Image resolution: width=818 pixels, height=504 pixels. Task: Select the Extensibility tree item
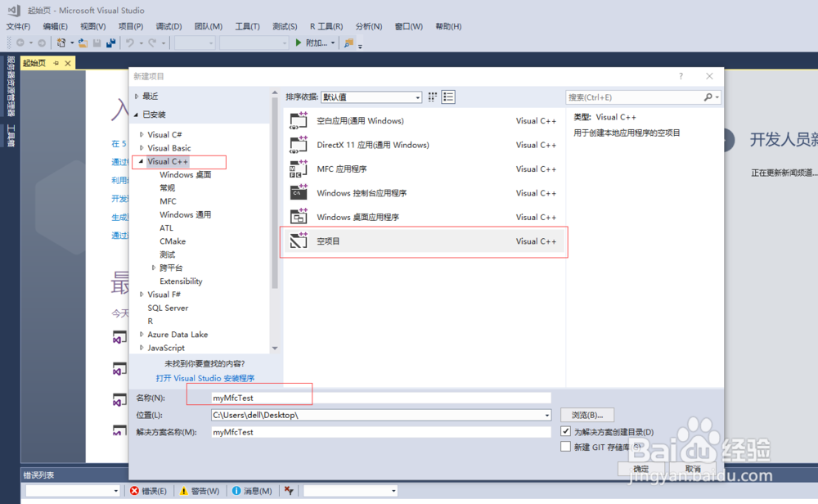pyautogui.click(x=181, y=281)
